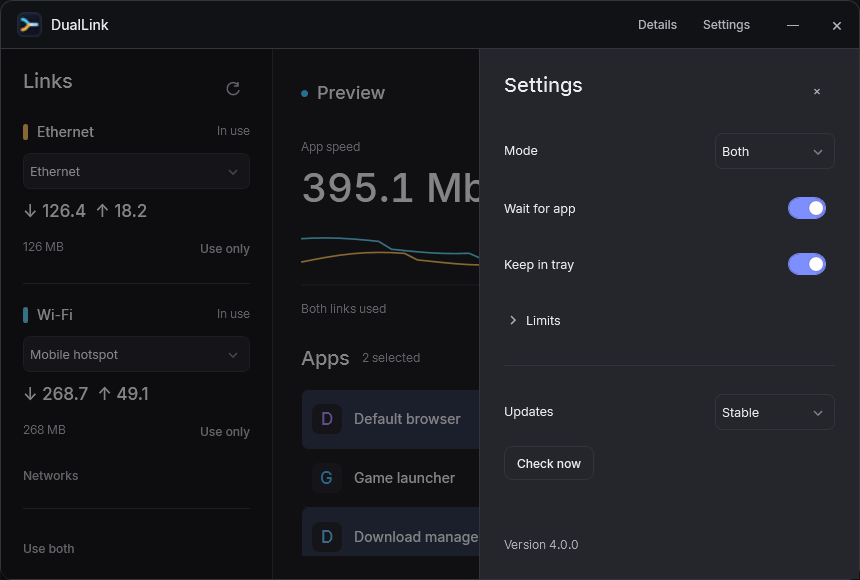Click the Links heading
860x580 pixels.
(x=48, y=81)
